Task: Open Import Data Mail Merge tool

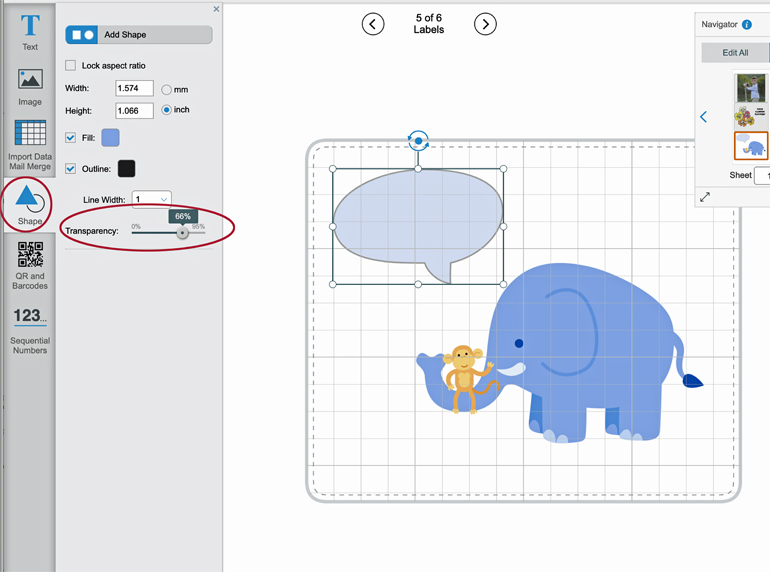Action: tap(30, 145)
